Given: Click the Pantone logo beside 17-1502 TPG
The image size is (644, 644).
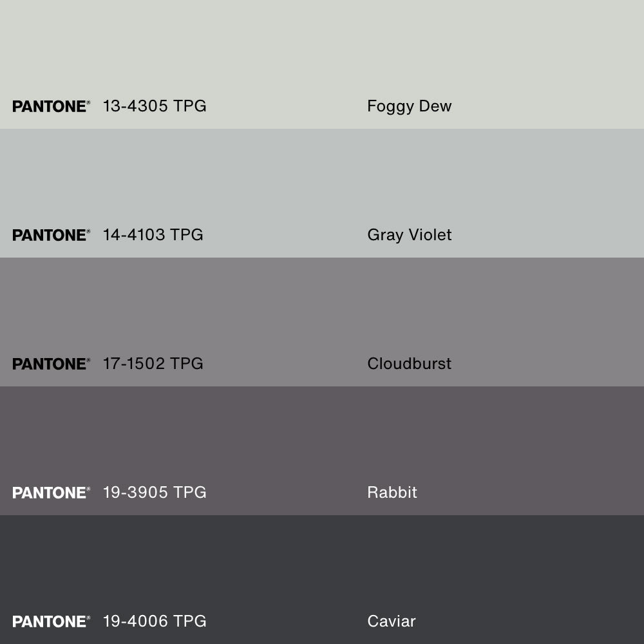Looking at the screenshot, I should (51, 364).
